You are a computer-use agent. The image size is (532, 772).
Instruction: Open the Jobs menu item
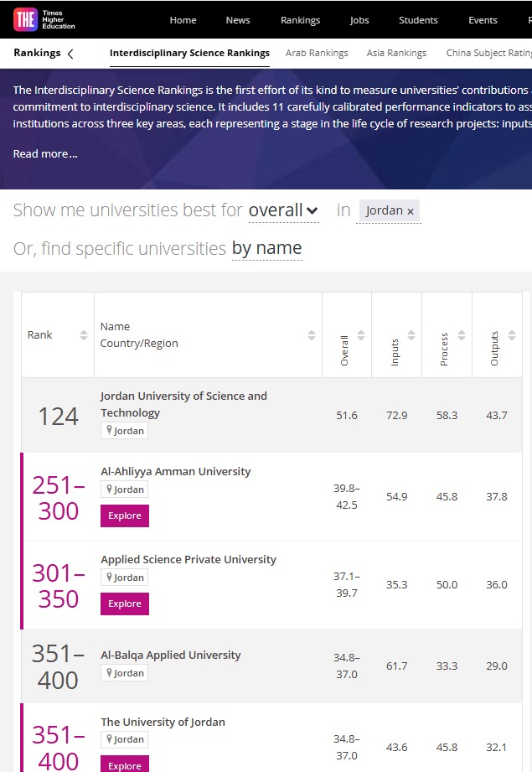tap(359, 20)
